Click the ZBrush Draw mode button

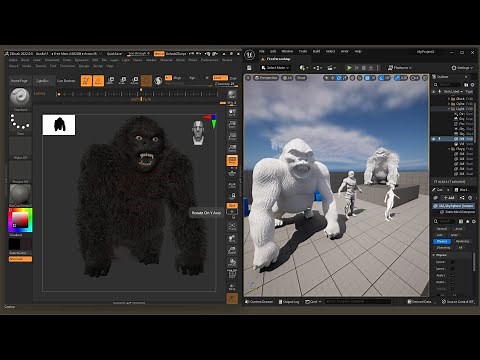click(98, 80)
